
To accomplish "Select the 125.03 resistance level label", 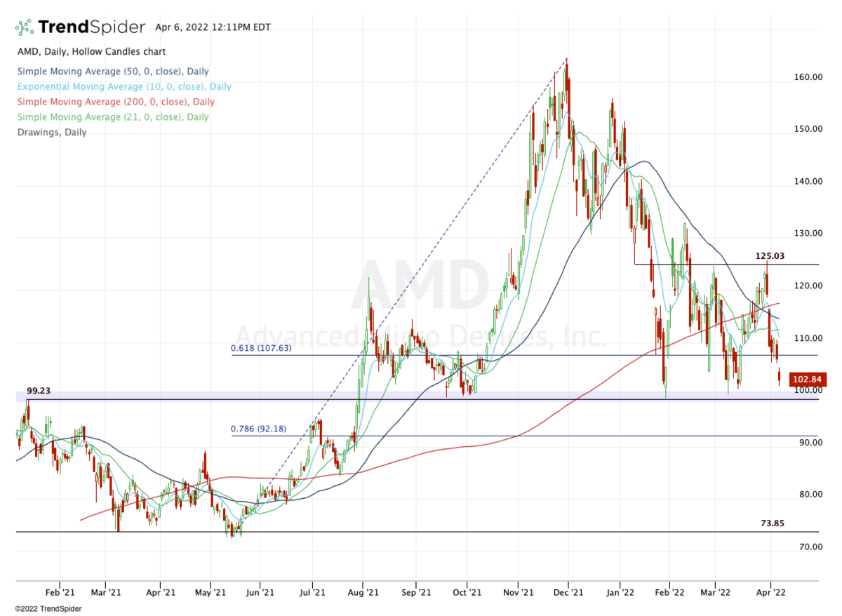I will 770,257.
